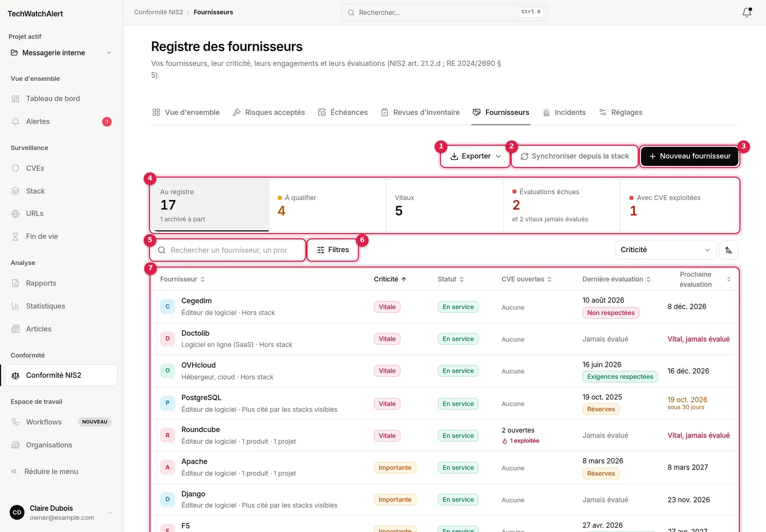The image size is (766, 532).
Task: Switch to Revues d'inventaire tab
Action: 421,113
